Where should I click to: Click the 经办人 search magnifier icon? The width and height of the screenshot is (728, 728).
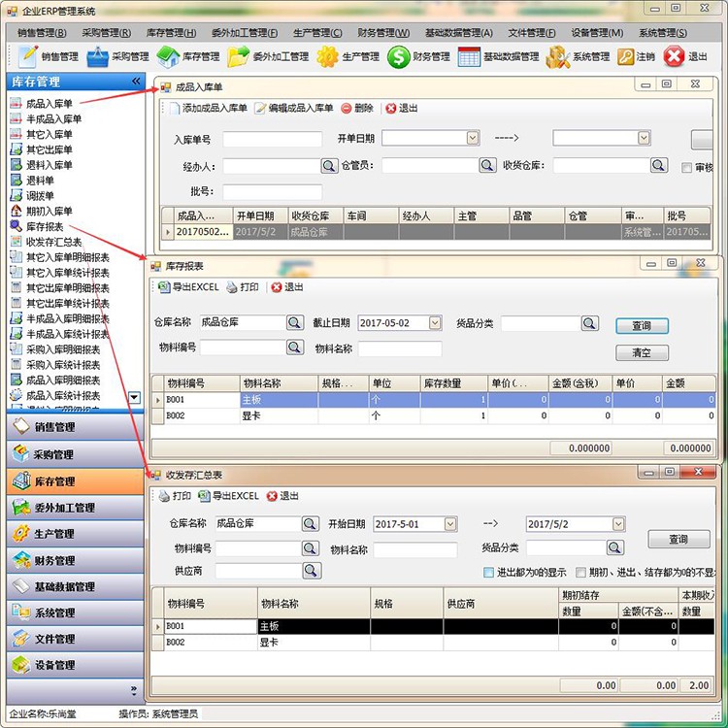(329, 166)
